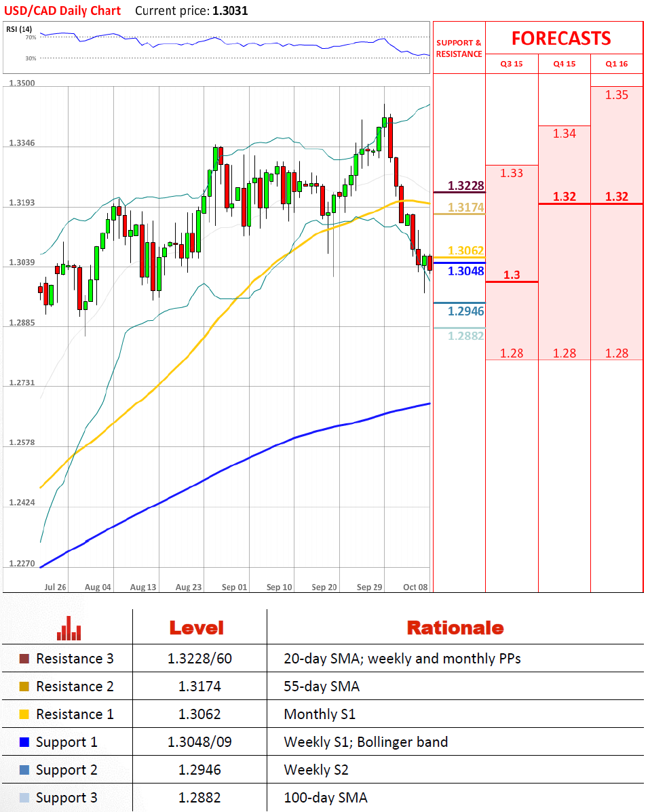Click the 'Sep 10' date axis label
Screen dimensions: 650x812
(x=279, y=587)
